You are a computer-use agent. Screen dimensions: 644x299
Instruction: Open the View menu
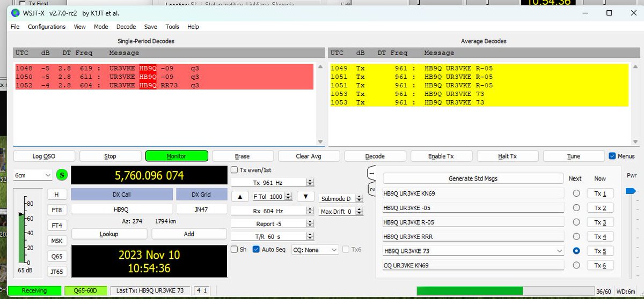(x=79, y=27)
